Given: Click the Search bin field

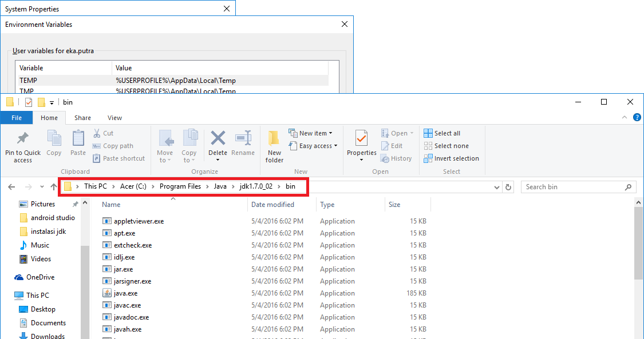Looking at the screenshot, I should pos(578,187).
